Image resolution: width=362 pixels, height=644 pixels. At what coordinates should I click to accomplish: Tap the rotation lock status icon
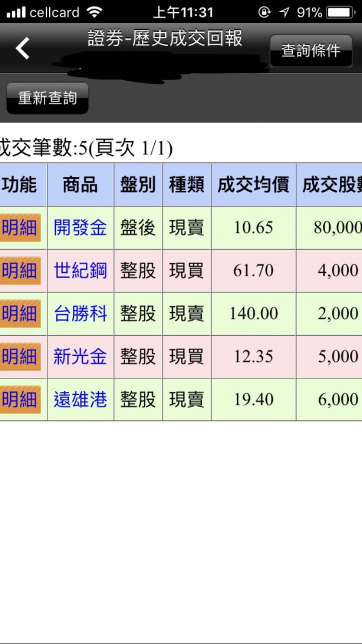264,12
